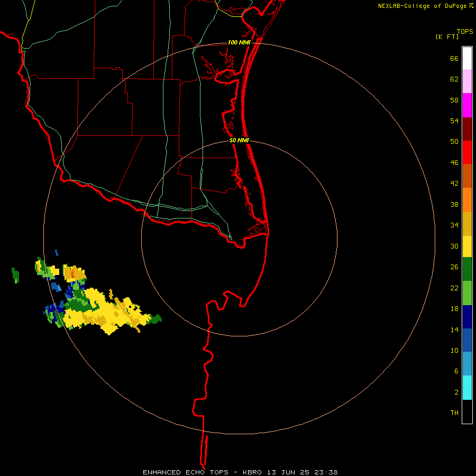
Task: Click the '22' legend value label
Action: (x=454, y=288)
